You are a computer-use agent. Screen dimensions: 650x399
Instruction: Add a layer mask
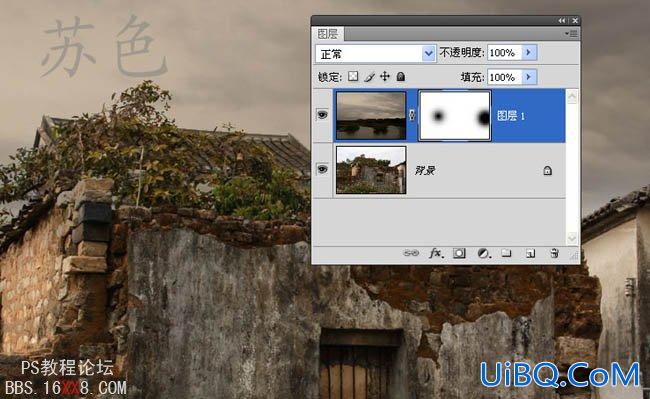[459, 253]
